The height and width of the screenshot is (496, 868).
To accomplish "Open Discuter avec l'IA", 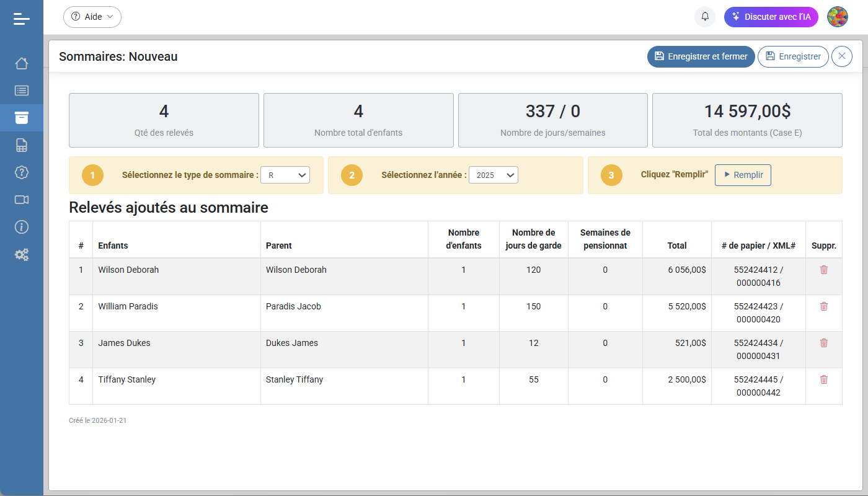I will coord(771,17).
